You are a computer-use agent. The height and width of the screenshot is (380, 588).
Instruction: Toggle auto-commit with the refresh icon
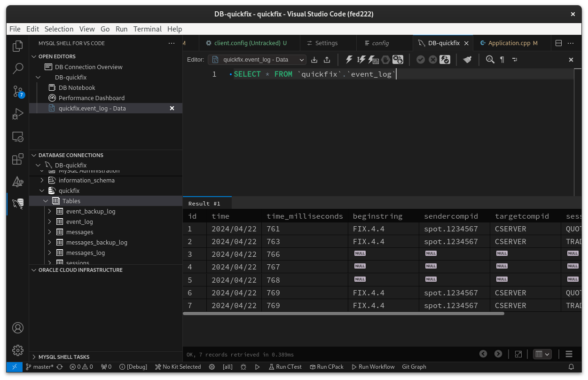(445, 60)
